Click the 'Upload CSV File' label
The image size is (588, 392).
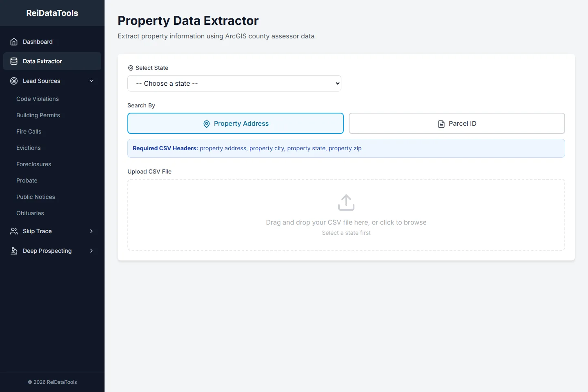pos(149,171)
